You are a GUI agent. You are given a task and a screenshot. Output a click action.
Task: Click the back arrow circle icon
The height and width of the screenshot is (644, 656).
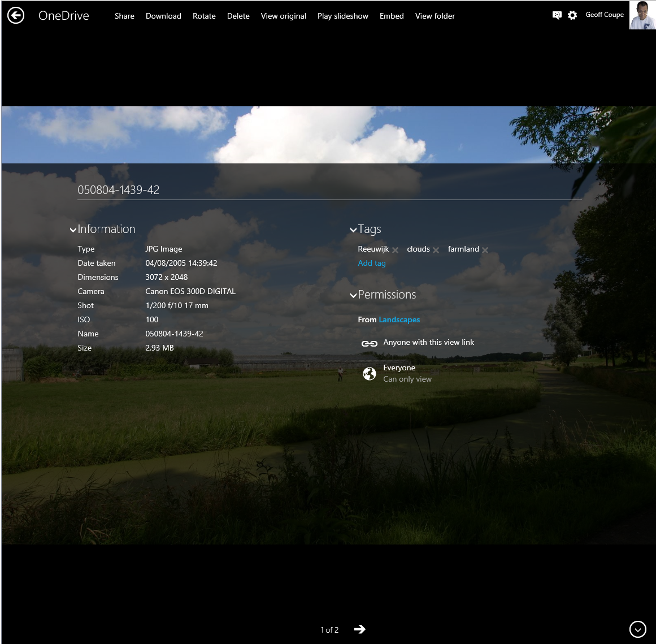pyautogui.click(x=16, y=16)
